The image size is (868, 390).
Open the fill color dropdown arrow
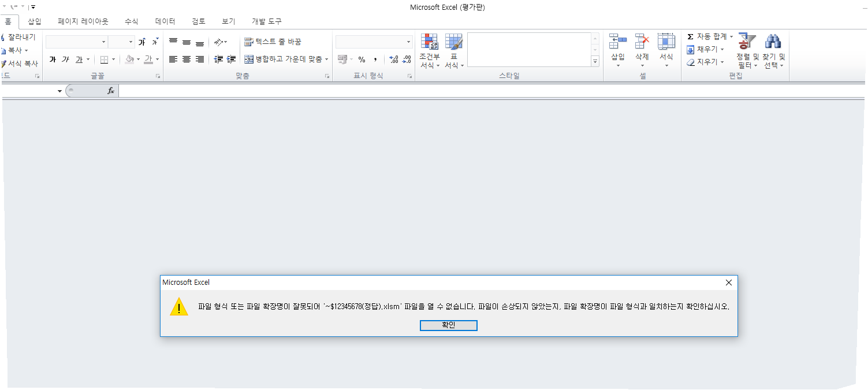click(139, 60)
